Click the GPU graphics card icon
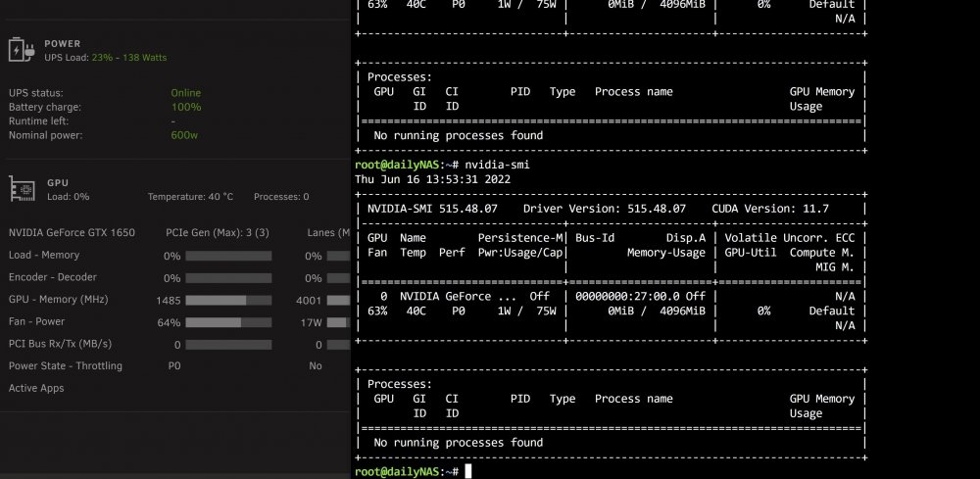 coord(22,189)
